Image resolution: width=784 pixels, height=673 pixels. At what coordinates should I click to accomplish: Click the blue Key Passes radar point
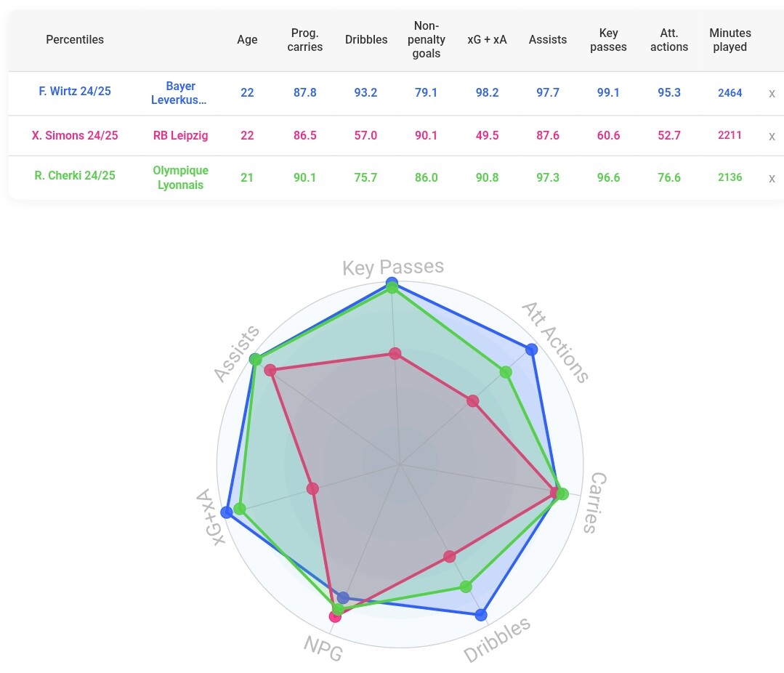[x=392, y=282]
